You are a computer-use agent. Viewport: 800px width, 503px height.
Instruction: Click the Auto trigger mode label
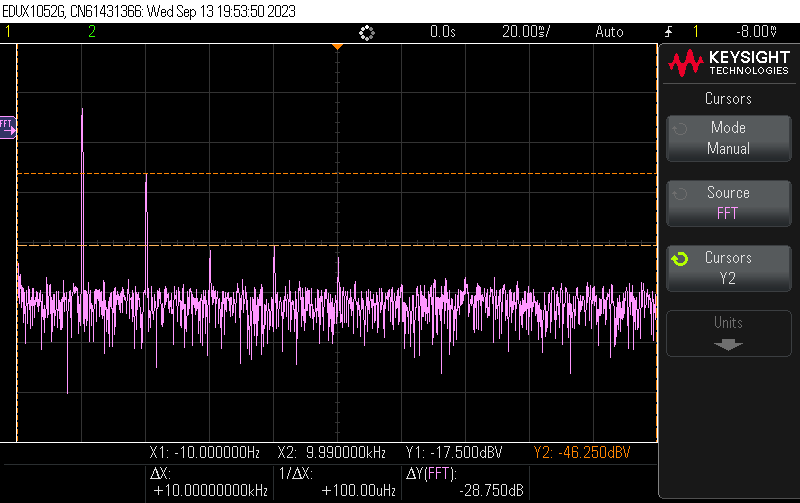(x=609, y=32)
